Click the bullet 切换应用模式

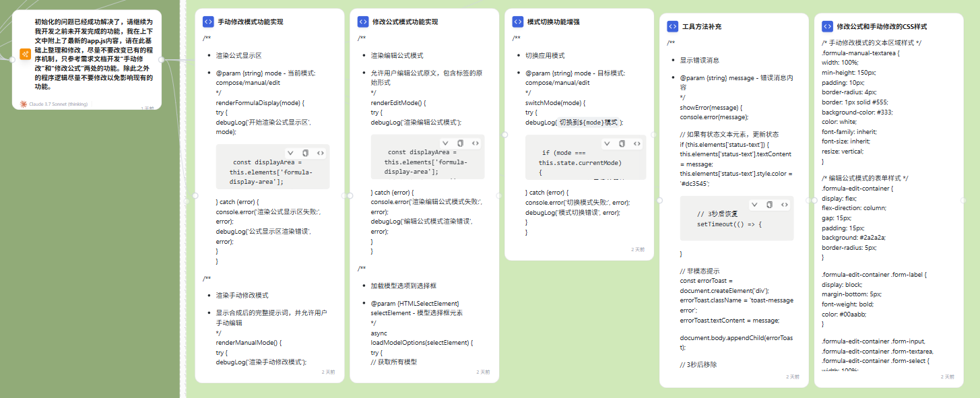pos(546,55)
